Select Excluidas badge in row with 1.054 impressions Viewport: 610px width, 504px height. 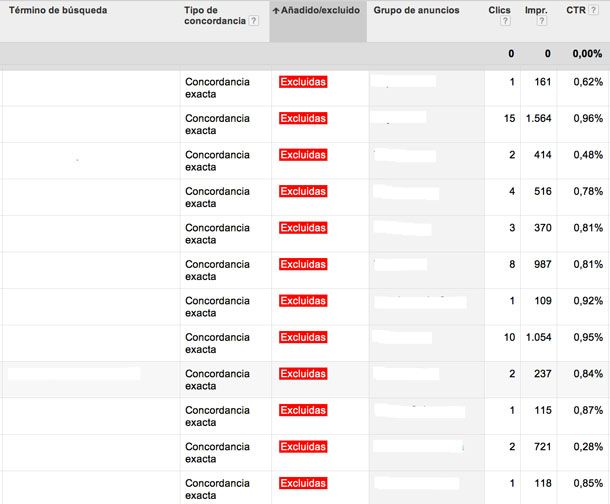pos(303,337)
